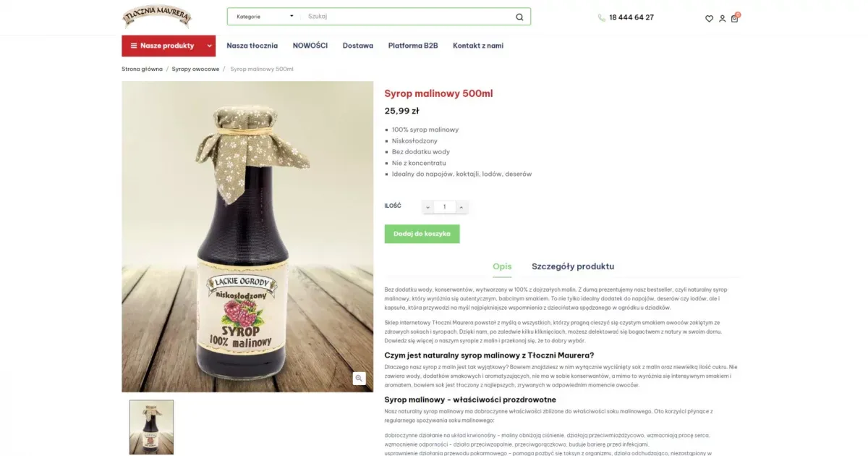
Task: Increase quantity with the up arrow
Action: coord(461,207)
